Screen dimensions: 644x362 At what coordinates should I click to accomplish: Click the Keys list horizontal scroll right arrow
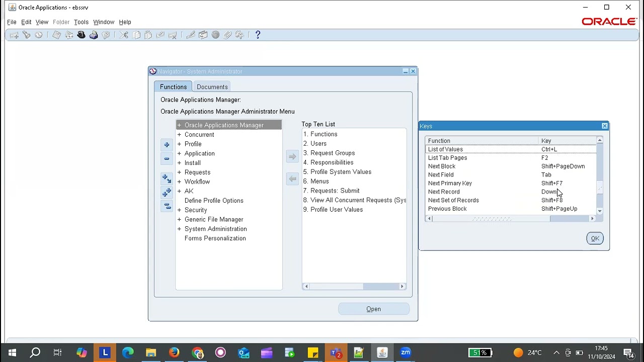(592, 219)
